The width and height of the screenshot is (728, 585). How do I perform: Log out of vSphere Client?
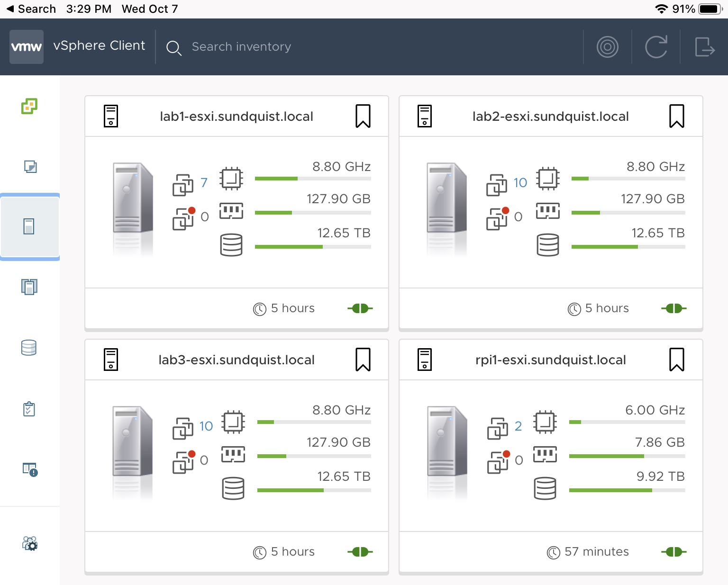pyautogui.click(x=705, y=46)
